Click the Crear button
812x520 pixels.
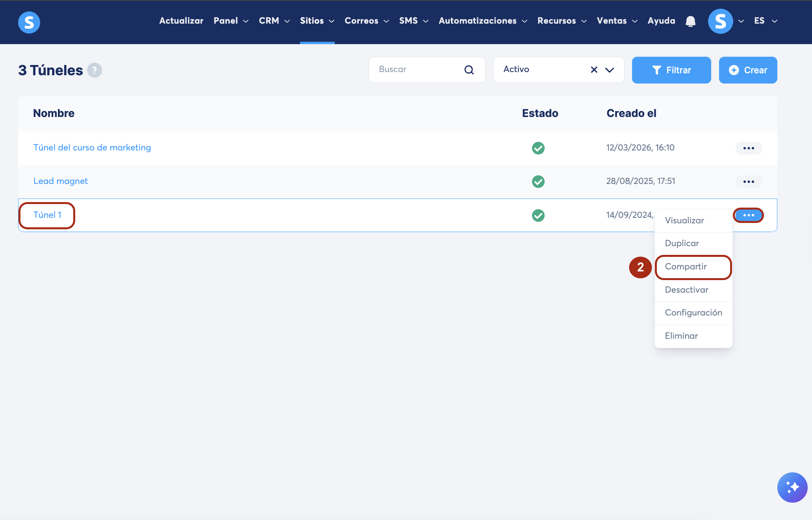tap(747, 70)
